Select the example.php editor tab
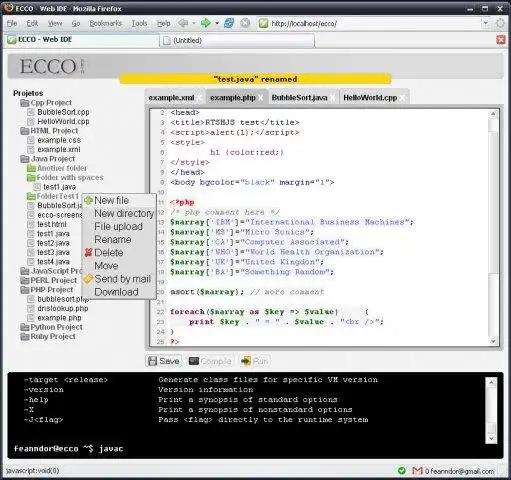This screenshot has width=511, height=480. 233,98
